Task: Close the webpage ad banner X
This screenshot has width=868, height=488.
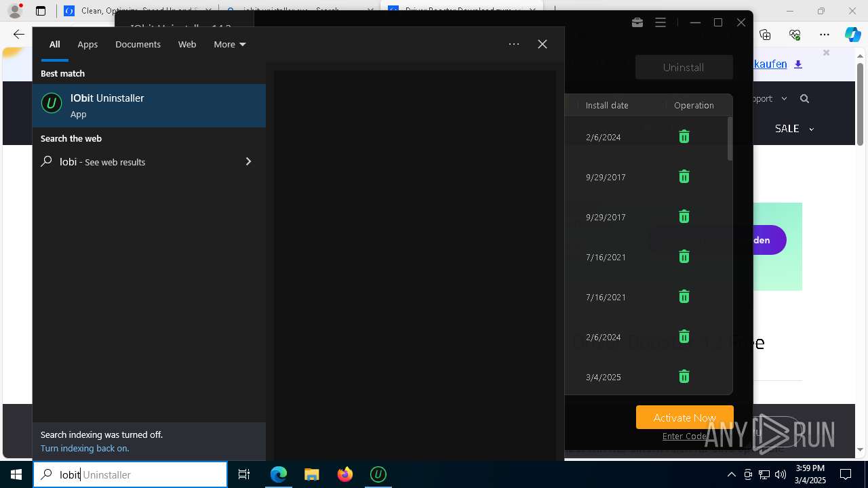Action: coord(826,52)
